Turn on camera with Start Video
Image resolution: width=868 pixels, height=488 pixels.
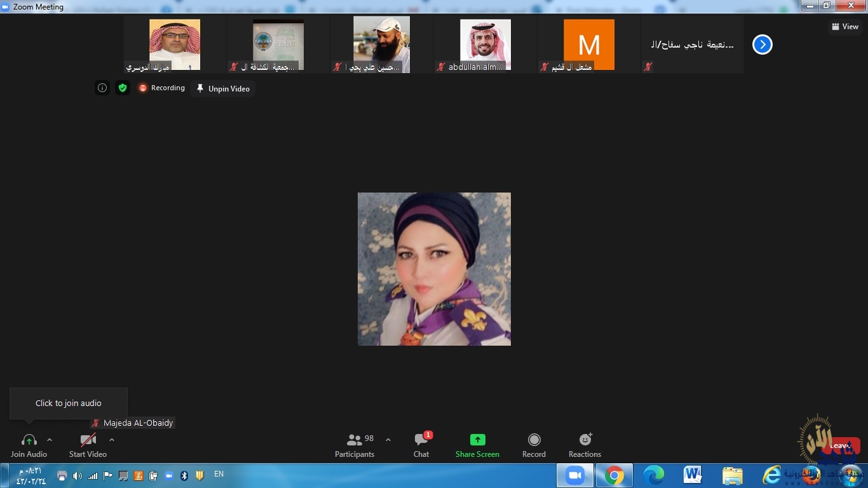(x=88, y=445)
